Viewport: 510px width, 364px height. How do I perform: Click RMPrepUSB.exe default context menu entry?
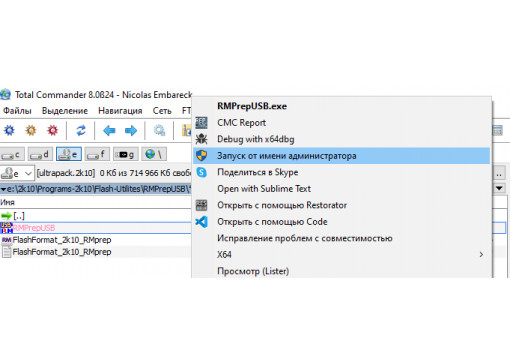tap(342, 106)
